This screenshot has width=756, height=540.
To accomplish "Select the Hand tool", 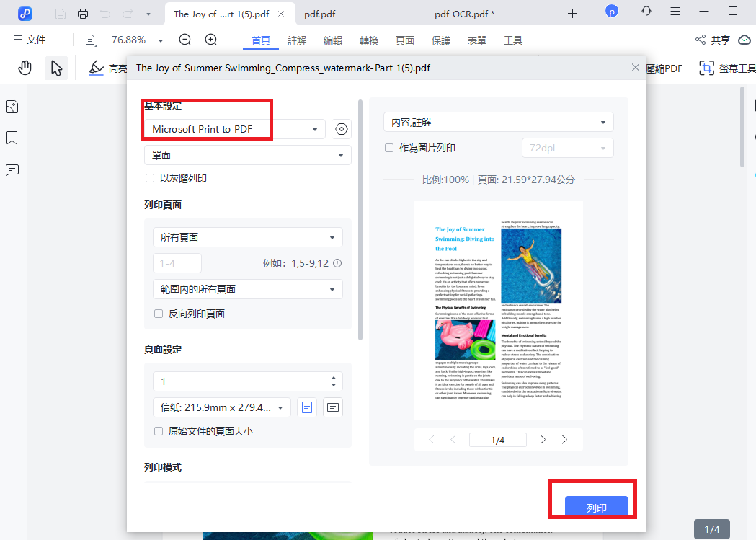I will click(25, 66).
